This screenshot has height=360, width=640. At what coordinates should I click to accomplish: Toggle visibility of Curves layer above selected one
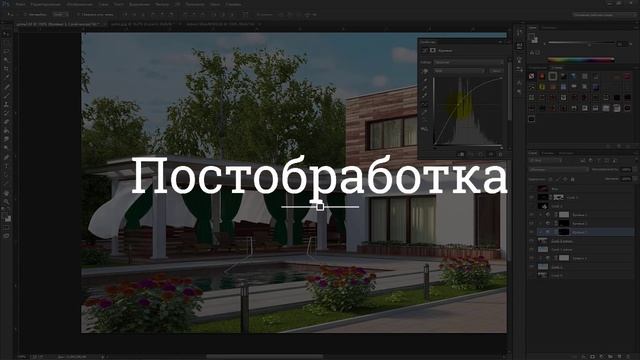(x=531, y=223)
